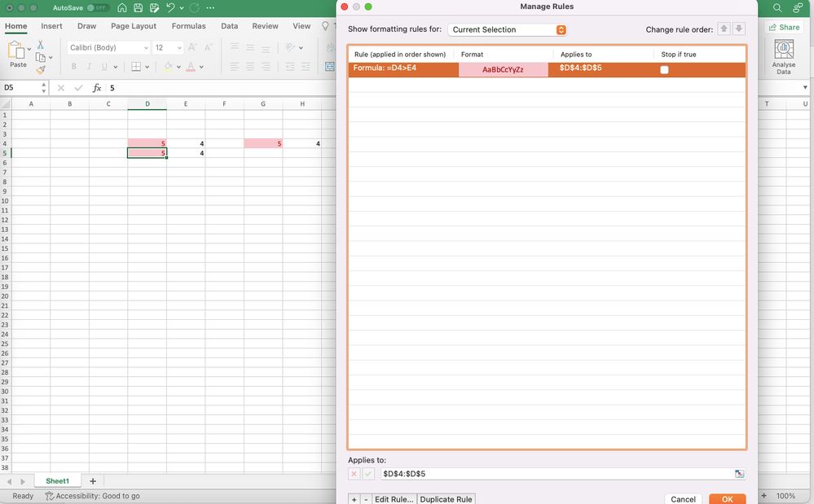This screenshot has height=504, width=814.
Task: Activate the Format Painter tool
Action: [x=40, y=68]
